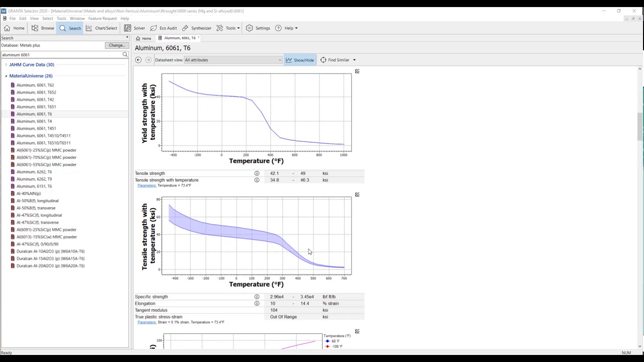This screenshot has width=644, height=362.
Task: Open Parameters link under Tensile strength with temperature
Action: [146, 186]
